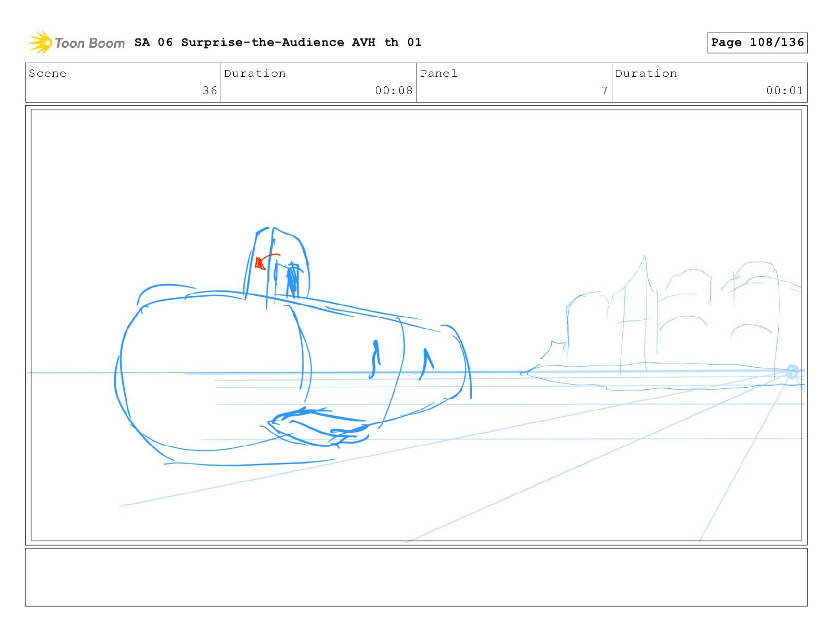This screenshot has width=834, height=644.
Task: Click the panel duration value '00:01'
Action: click(x=785, y=90)
